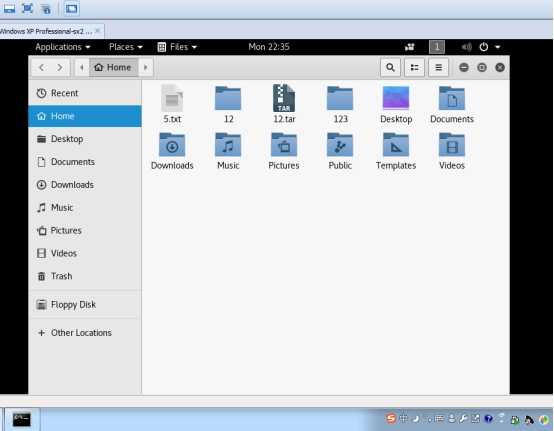Viewport: 554px width, 431px height.
Task: Open the Downloads folder in file grid
Action: tap(172, 150)
